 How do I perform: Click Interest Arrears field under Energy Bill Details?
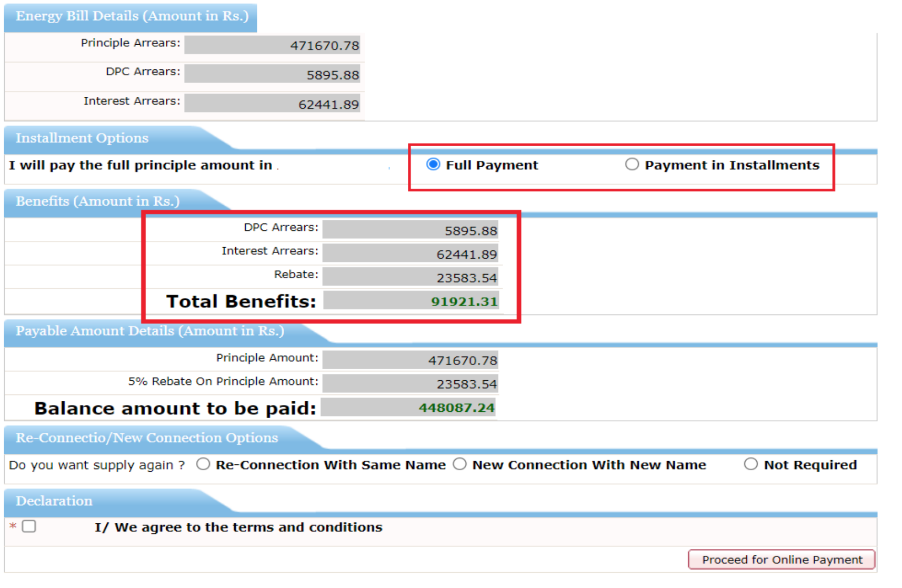click(x=272, y=104)
